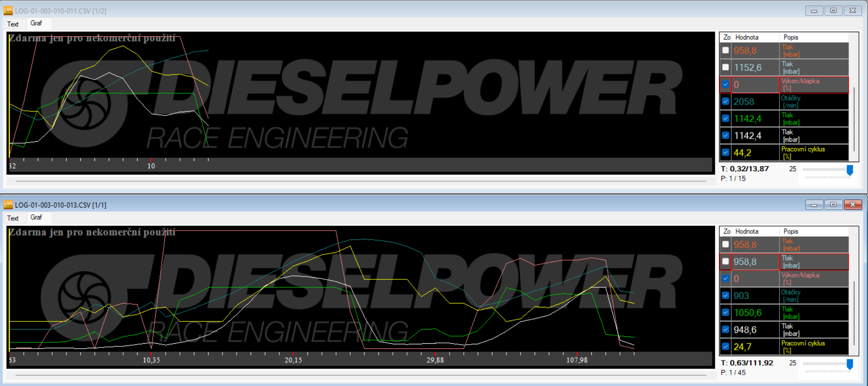
Task: Click the zoom slider handle in bottom window
Action: pyautogui.click(x=849, y=364)
